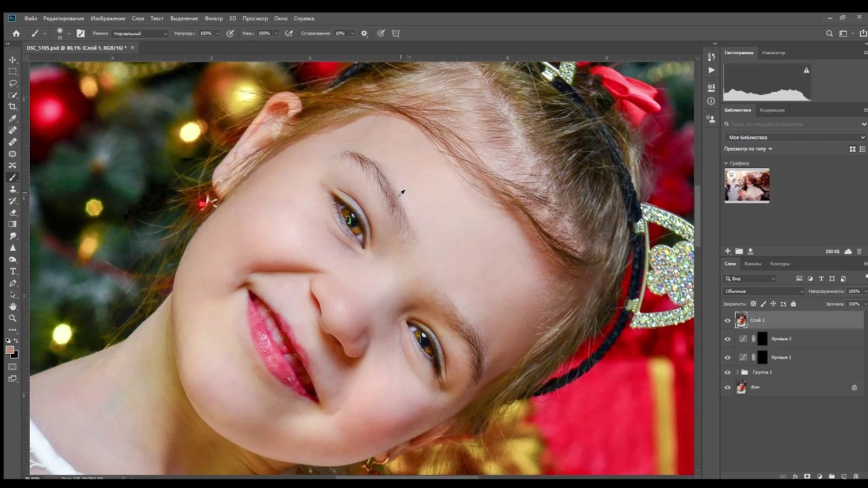Select the Move tool
The width and height of the screenshot is (868, 488).
click(12, 60)
